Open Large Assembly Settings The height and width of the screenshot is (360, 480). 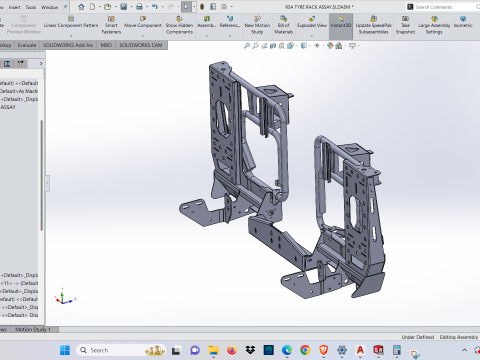(x=434, y=25)
